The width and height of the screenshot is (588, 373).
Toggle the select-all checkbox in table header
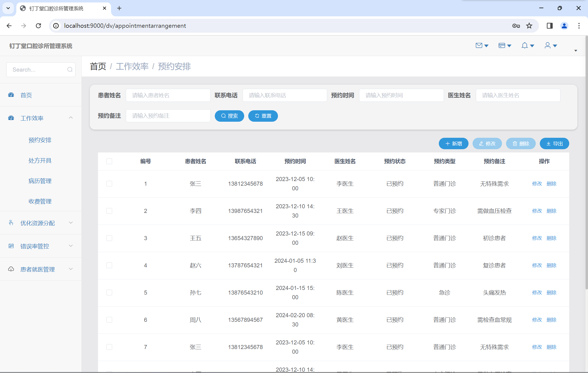[x=109, y=161]
